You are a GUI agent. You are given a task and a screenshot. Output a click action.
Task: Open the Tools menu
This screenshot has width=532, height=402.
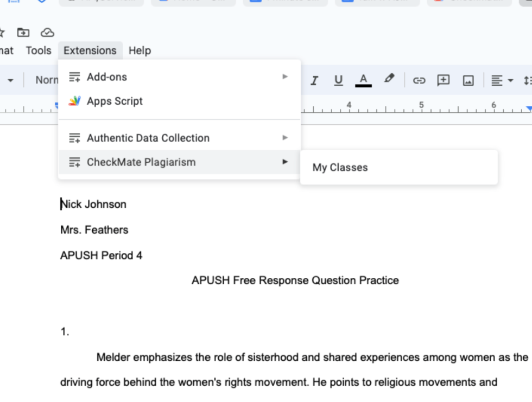[37, 50]
